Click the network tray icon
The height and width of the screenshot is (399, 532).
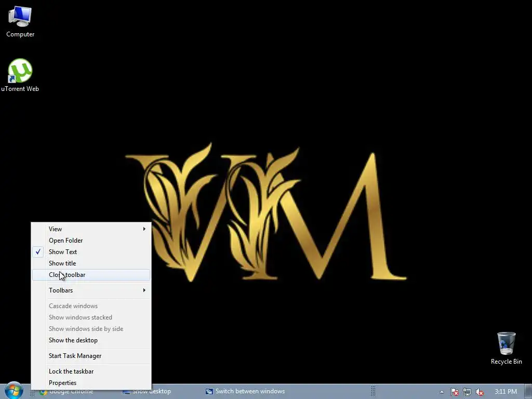[x=467, y=392]
